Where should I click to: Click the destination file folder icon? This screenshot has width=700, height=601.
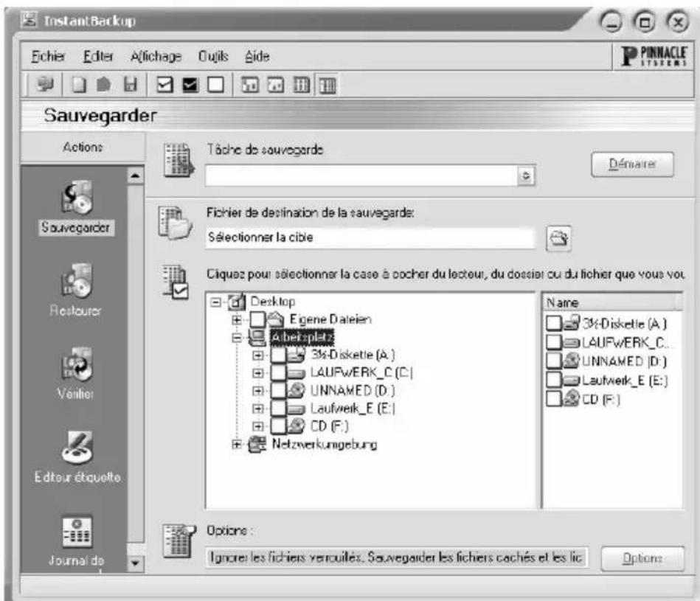(175, 222)
